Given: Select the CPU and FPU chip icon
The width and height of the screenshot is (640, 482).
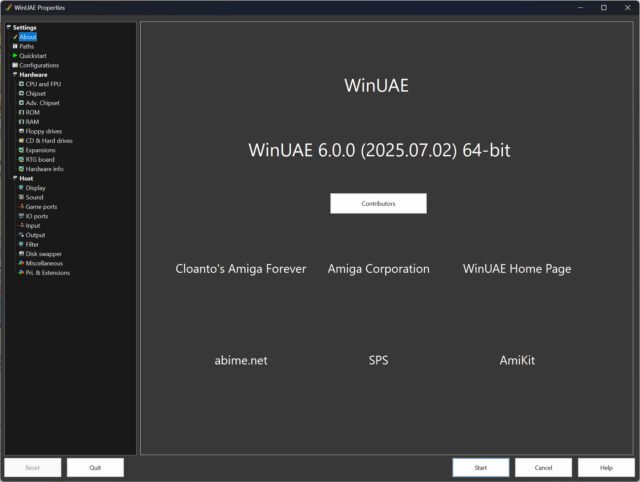Looking at the screenshot, I should coord(22,84).
